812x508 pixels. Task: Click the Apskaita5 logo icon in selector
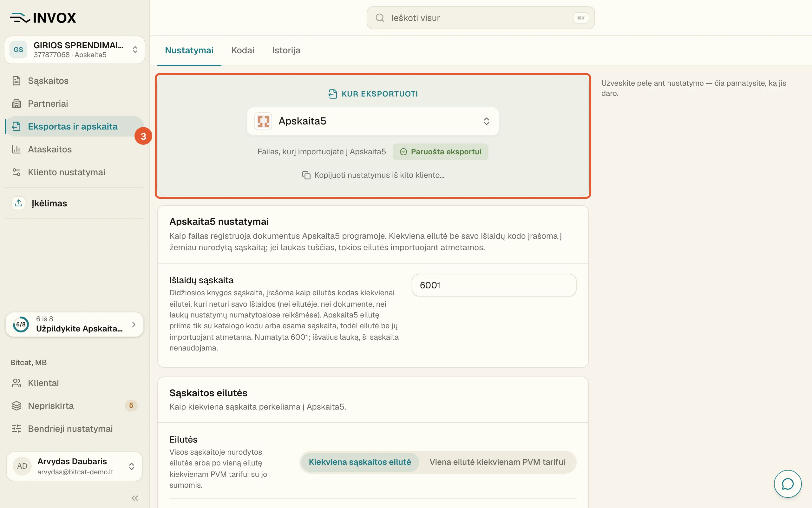pos(263,121)
